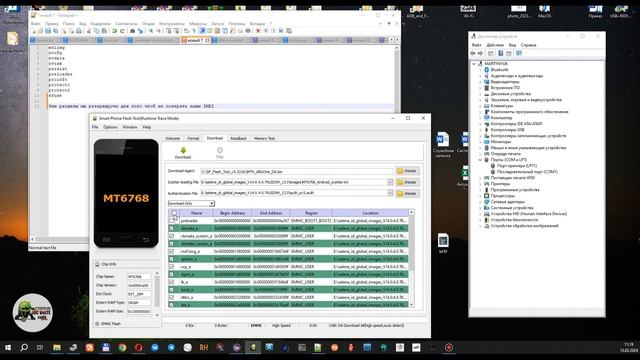Choose a Download Agent file
Screen dimensions: 640x360
[x=407, y=171]
